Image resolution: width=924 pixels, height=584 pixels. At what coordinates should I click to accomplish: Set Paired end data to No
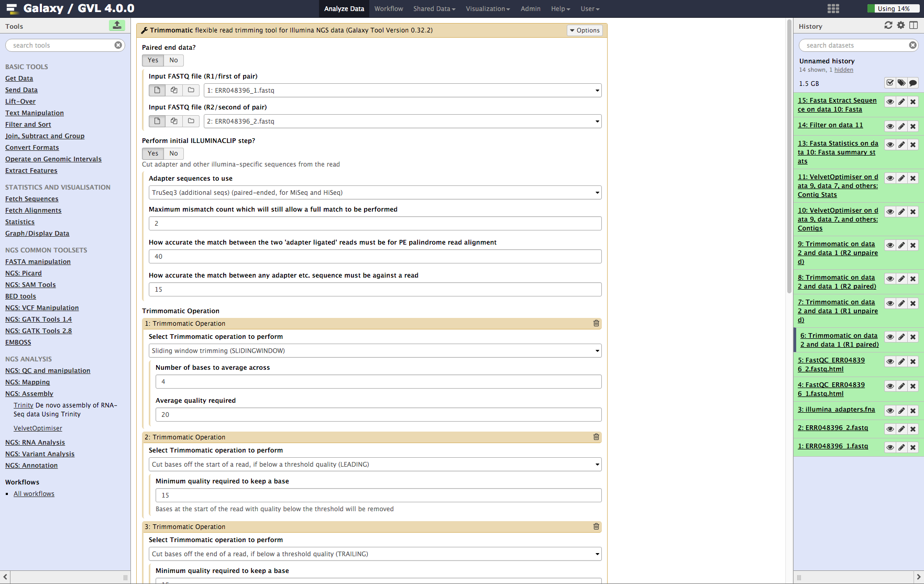173,60
